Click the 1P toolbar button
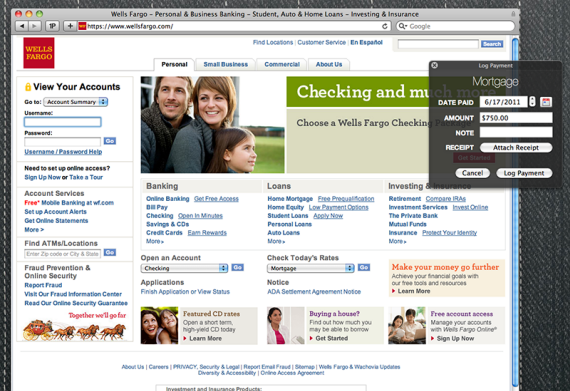The height and width of the screenshot is (391, 570). click(x=53, y=26)
